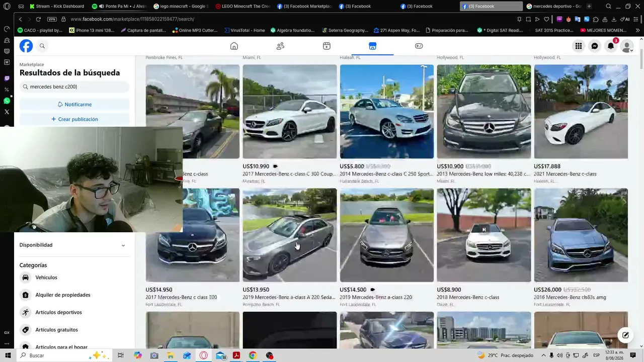Open the US$26.000 2016 cls63s amg listing photo

581,235
